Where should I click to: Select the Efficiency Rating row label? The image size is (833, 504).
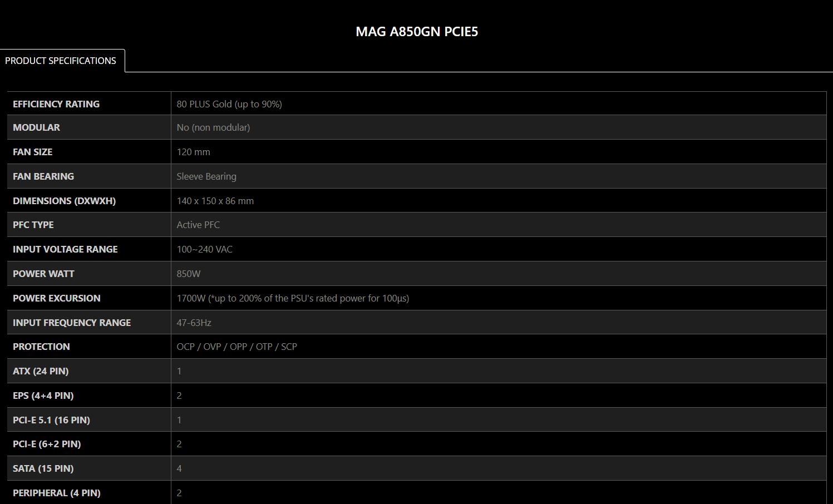[56, 104]
